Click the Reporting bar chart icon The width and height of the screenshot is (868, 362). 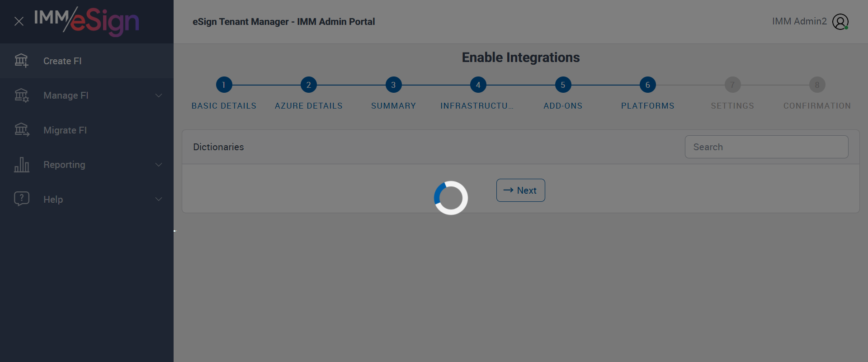(x=21, y=165)
